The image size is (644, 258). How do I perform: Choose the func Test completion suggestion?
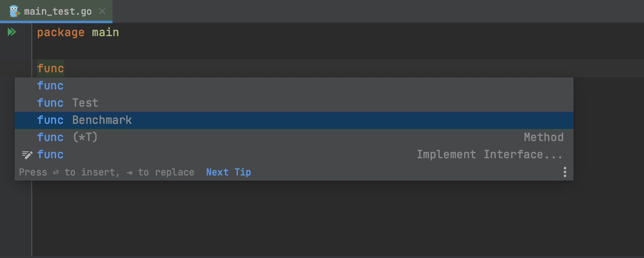point(294,103)
